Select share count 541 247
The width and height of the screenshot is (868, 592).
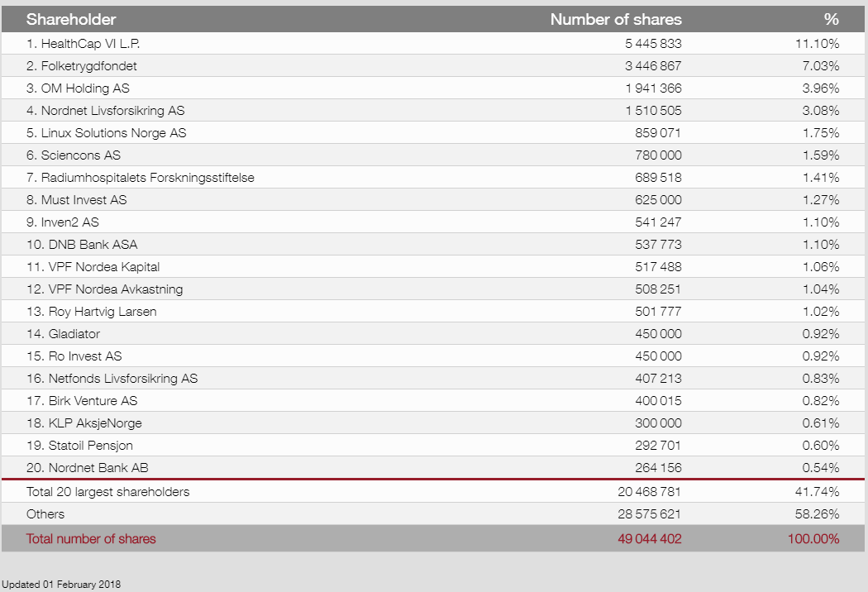coord(658,222)
